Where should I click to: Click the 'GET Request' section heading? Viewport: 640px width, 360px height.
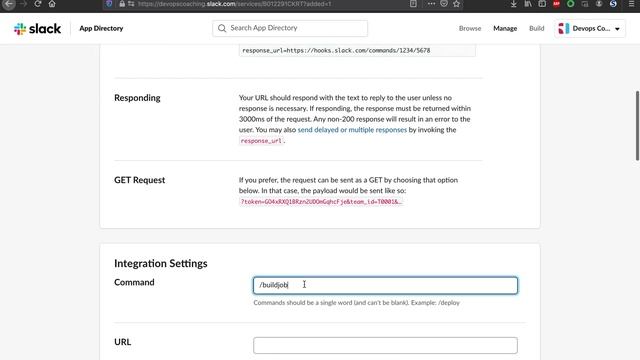(140, 180)
